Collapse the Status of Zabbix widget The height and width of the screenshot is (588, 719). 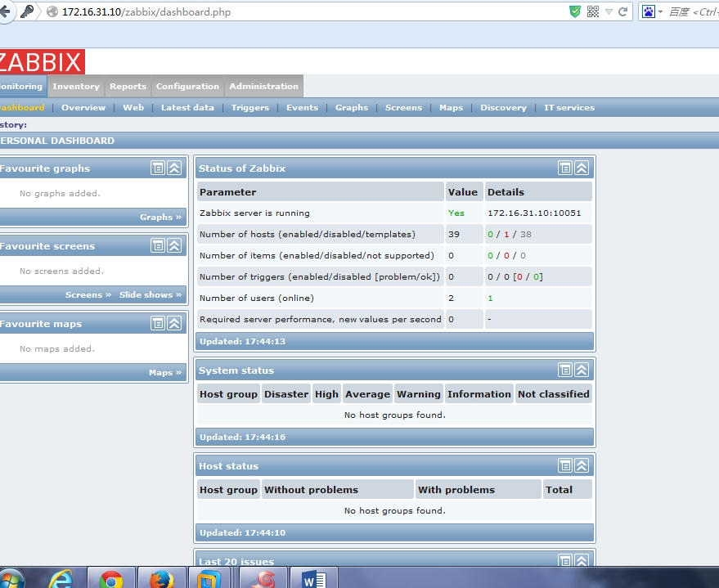pos(582,168)
